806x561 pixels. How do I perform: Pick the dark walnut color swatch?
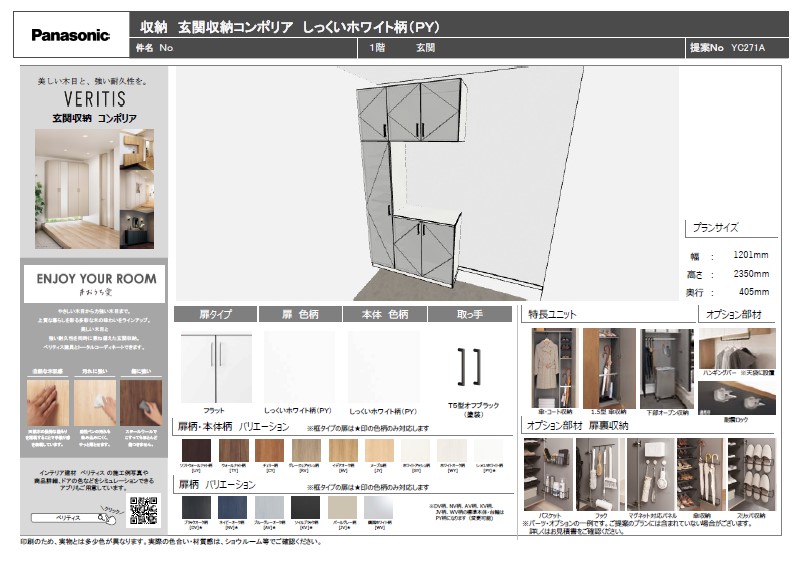click(x=196, y=451)
